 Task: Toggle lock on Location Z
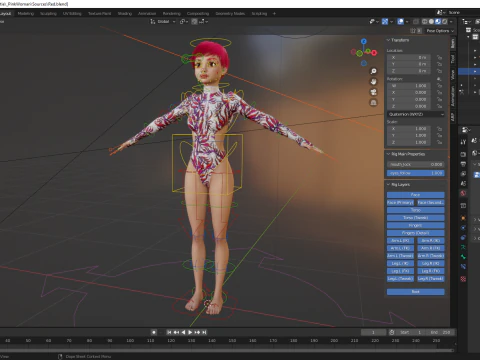tap(439, 71)
